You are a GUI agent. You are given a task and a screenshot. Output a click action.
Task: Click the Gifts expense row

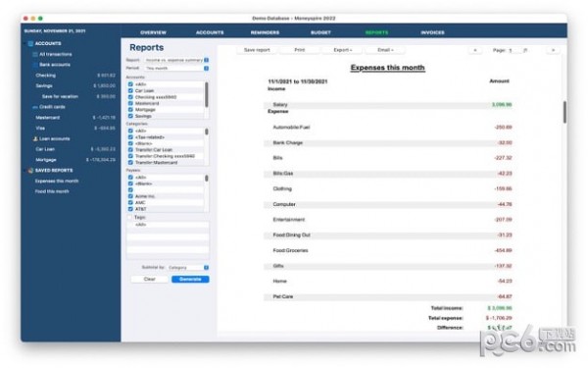(x=388, y=266)
